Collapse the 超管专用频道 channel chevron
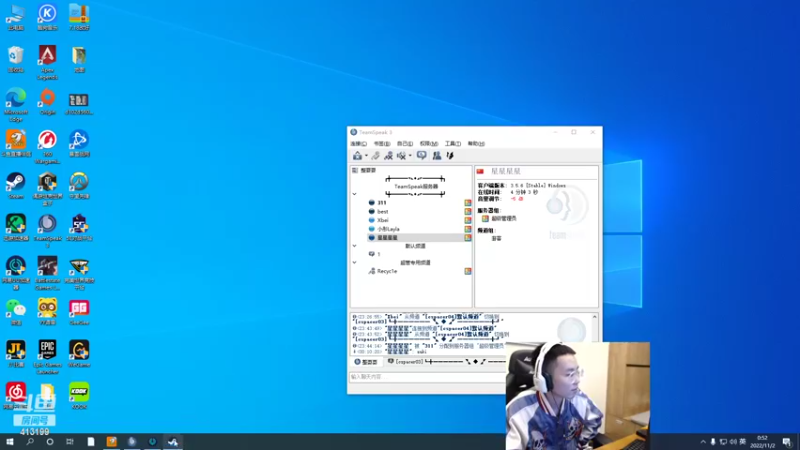The width and height of the screenshot is (800, 450). click(355, 263)
